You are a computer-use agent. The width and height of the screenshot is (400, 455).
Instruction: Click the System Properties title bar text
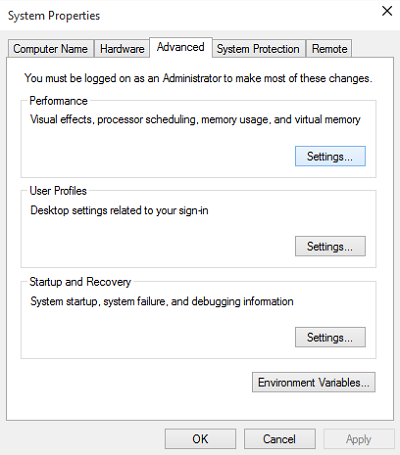tap(54, 16)
